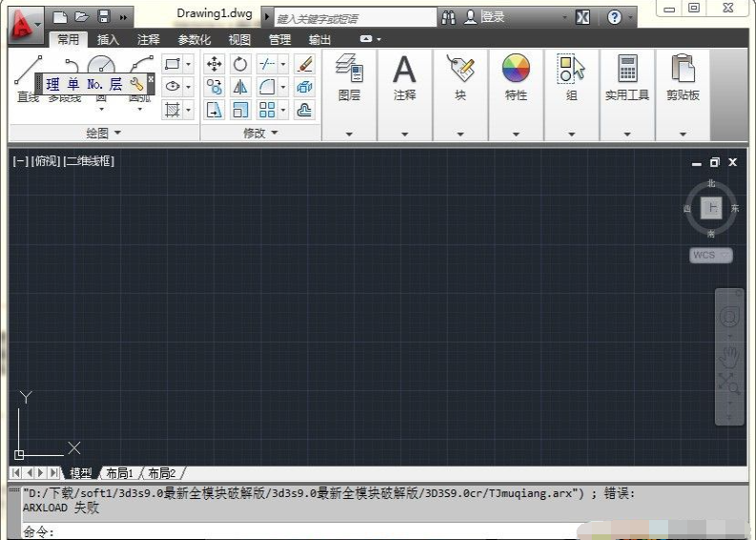Close the floating 理单No.层 toolbar
This screenshot has width=756, height=540.
151,78
